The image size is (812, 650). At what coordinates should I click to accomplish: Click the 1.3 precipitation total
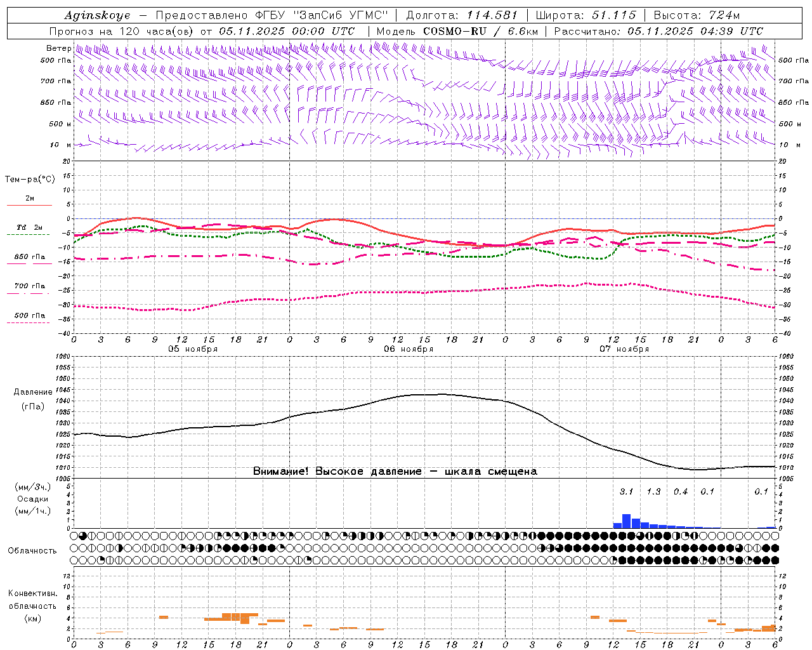(x=653, y=491)
